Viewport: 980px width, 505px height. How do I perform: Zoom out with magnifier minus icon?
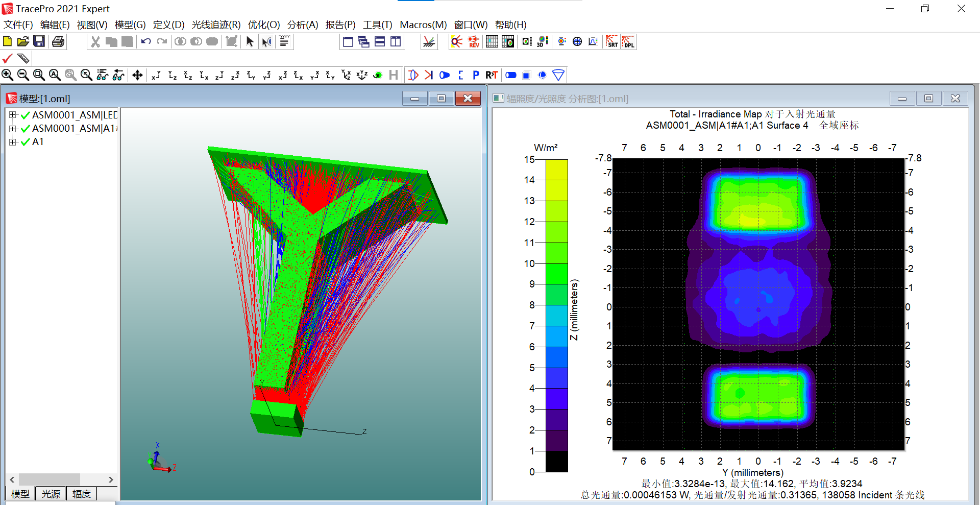[23, 75]
